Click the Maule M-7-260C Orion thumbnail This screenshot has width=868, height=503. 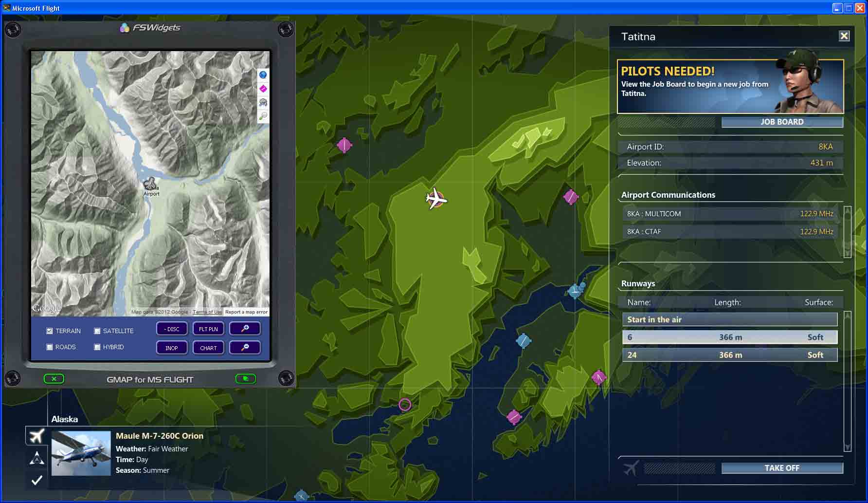coord(81,453)
